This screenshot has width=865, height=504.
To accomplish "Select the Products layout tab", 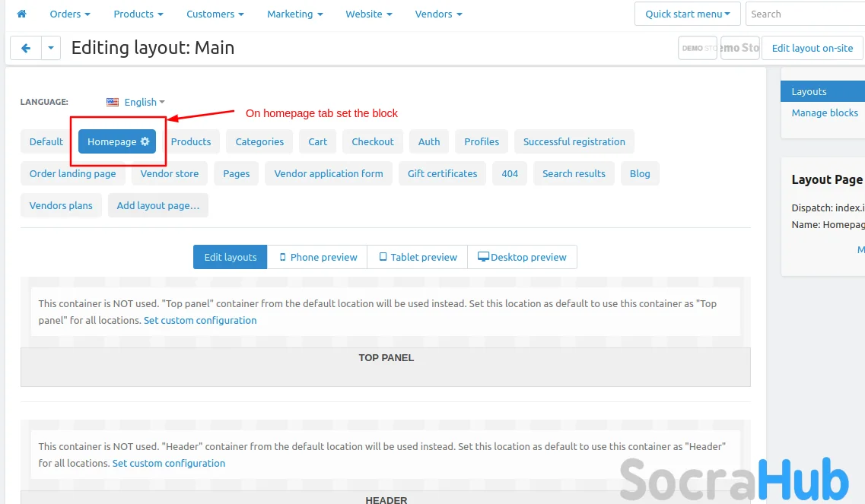I will pos(191,141).
